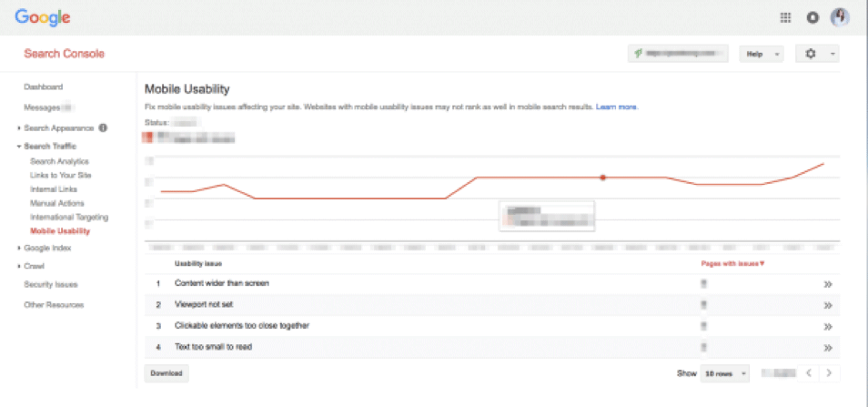Click the settings gear icon
The width and height of the screenshot is (868, 407).
click(x=812, y=55)
